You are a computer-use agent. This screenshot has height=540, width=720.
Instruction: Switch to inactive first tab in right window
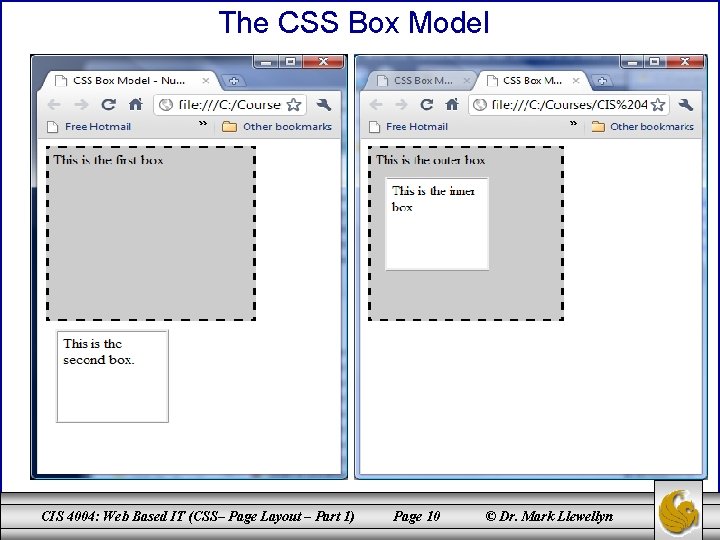[x=422, y=81]
